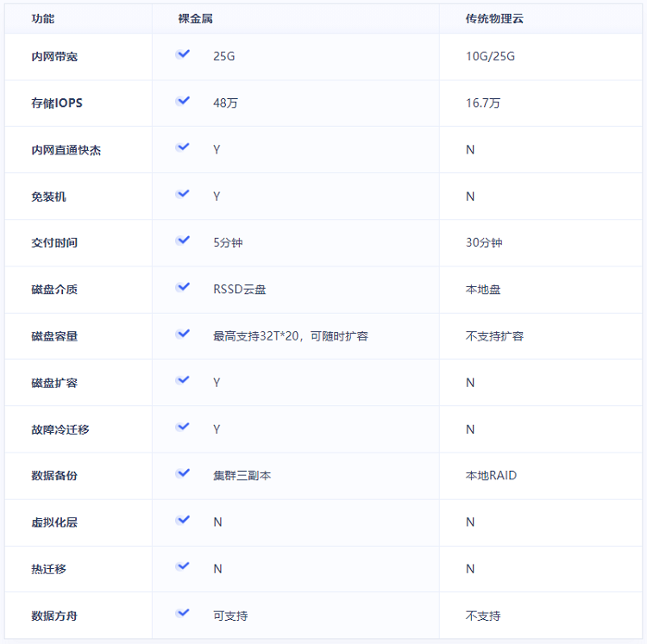Click the checkmark icon in the 热迁移 row

pyautogui.click(x=182, y=566)
